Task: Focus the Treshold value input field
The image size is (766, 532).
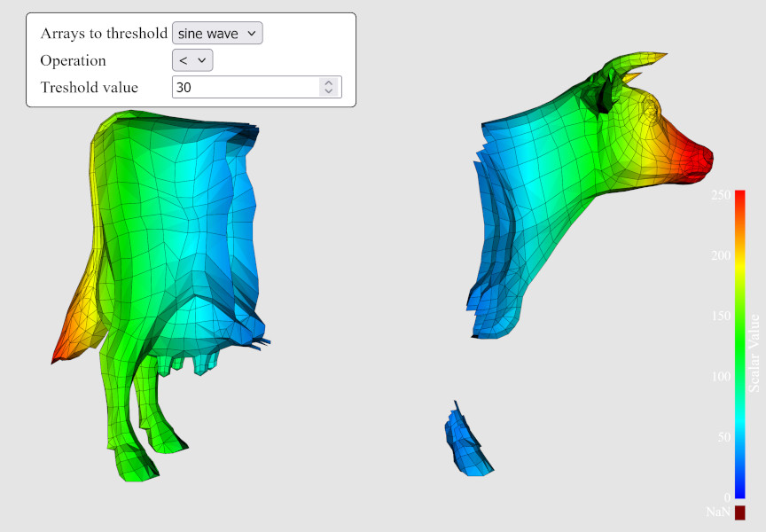Action: [244, 87]
